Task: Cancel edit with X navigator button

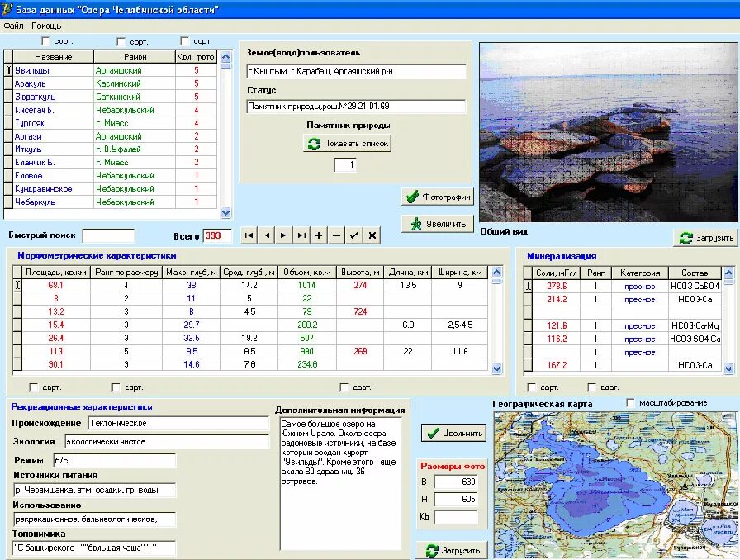Action: coord(372,235)
